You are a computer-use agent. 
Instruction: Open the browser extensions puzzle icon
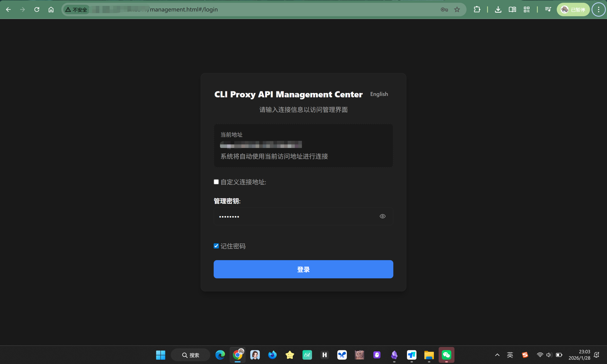pyautogui.click(x=477, y=9)
